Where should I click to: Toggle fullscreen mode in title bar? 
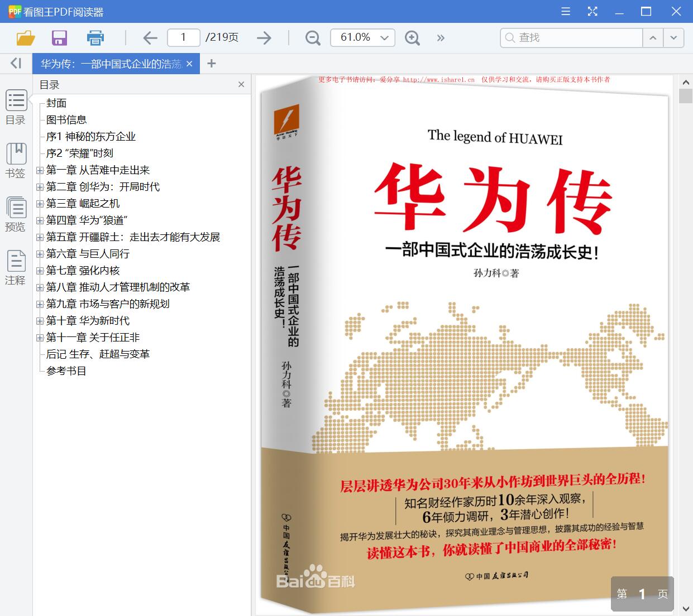click(x=592, y=11)
